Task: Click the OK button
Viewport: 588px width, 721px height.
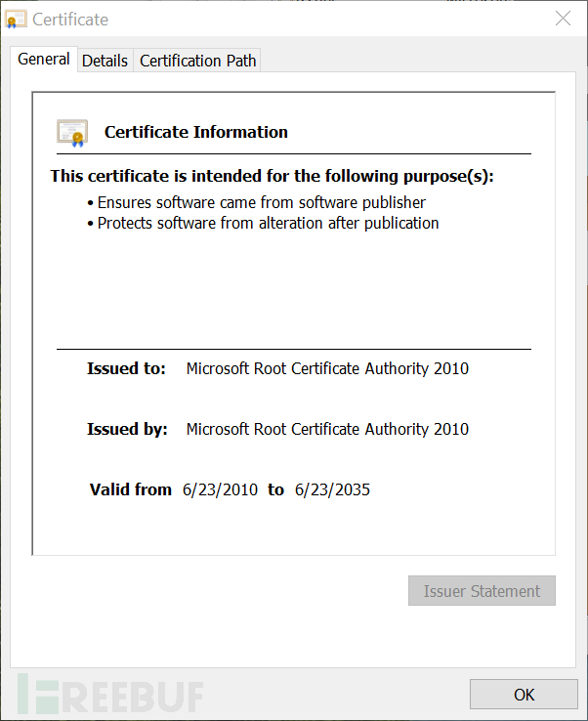Action: pyautogui.click(x=524, y=694)
